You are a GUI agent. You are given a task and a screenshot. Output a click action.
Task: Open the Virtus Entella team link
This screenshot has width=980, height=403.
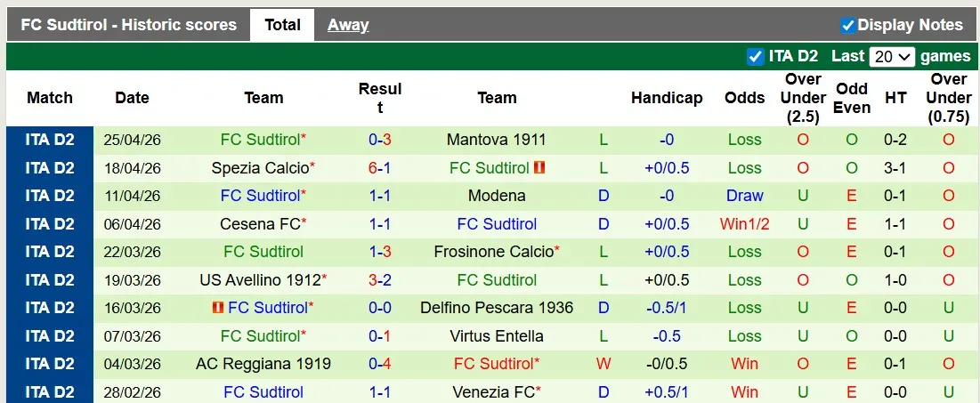[497, 336]
